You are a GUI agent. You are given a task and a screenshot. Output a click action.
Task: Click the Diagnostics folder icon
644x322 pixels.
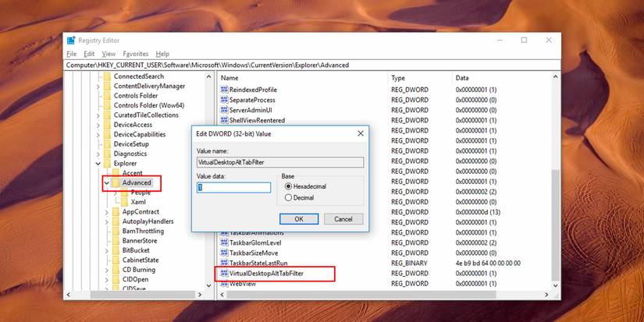tap(107, 154)
